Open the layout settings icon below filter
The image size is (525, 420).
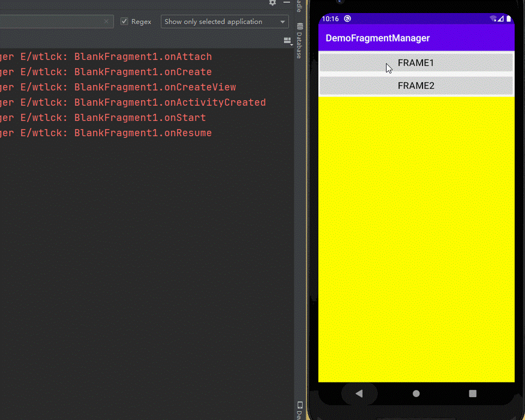point(288,41)
